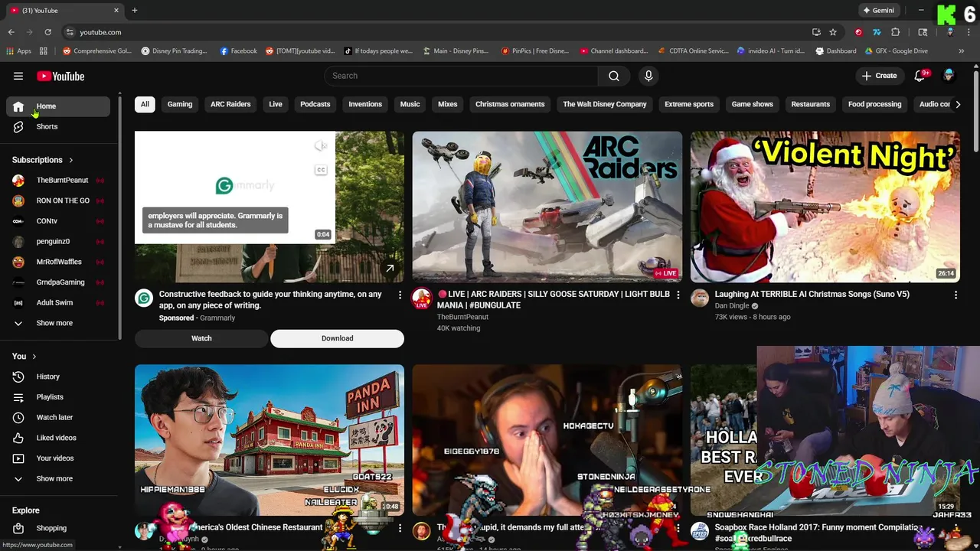Viewport: 980px width, 551px height.
Task: Show more under the You section
Action: pos(58,479)
